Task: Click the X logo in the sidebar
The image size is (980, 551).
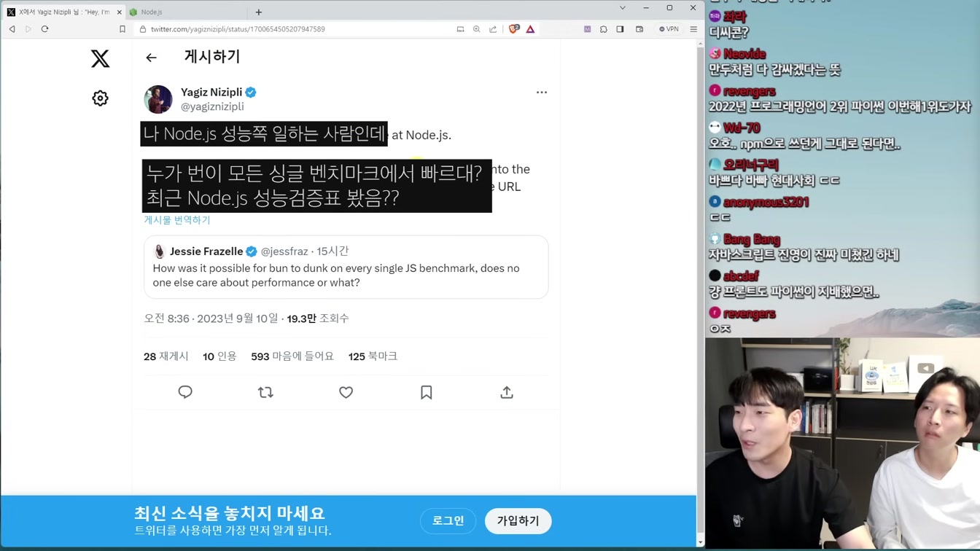Action: pyautogui.click(x=101, y=58)
